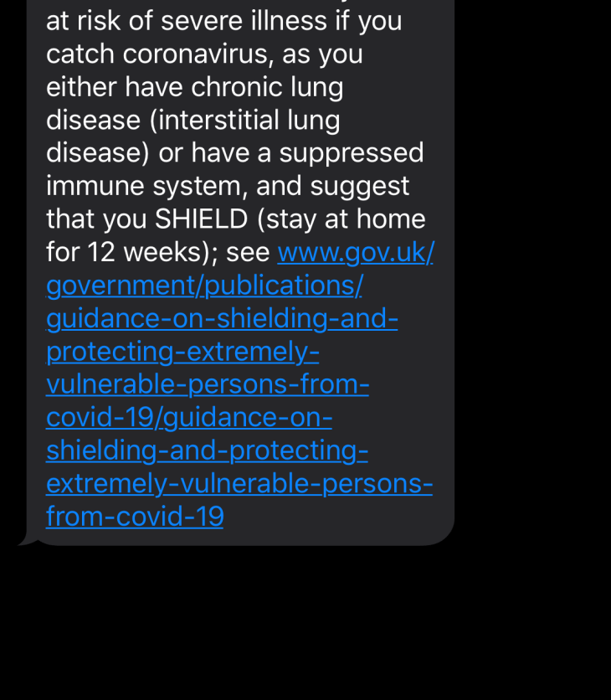Viewport: 611px width, 700px height.
Task: Open the 'covid-19/guidance-on-' link line
Action: (189, 417)
